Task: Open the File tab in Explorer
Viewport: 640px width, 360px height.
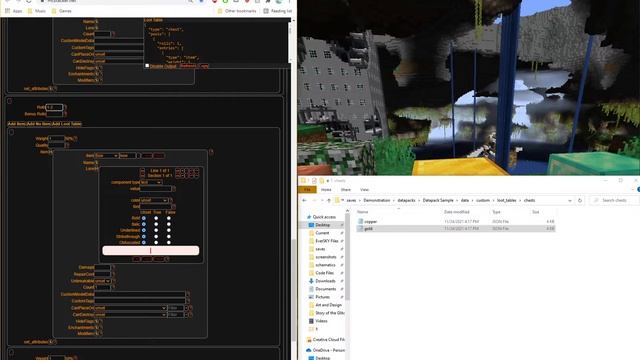Action: coord(307,190)
